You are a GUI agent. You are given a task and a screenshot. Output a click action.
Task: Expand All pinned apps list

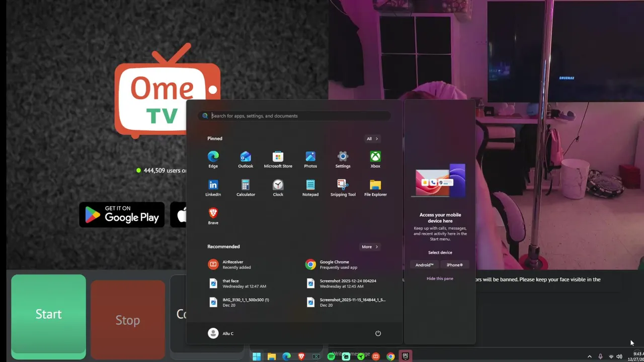point(372,139)
